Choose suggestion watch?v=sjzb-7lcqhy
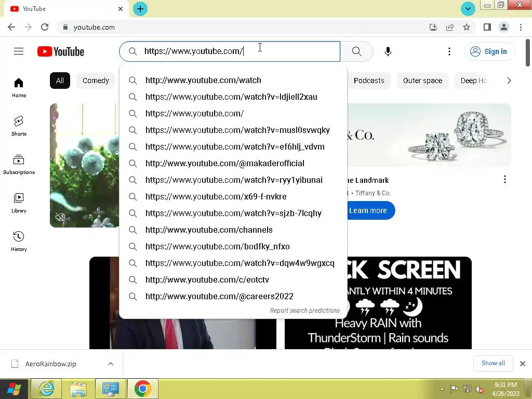The width and height of the screenshot is (532, 399). (233, 213)
